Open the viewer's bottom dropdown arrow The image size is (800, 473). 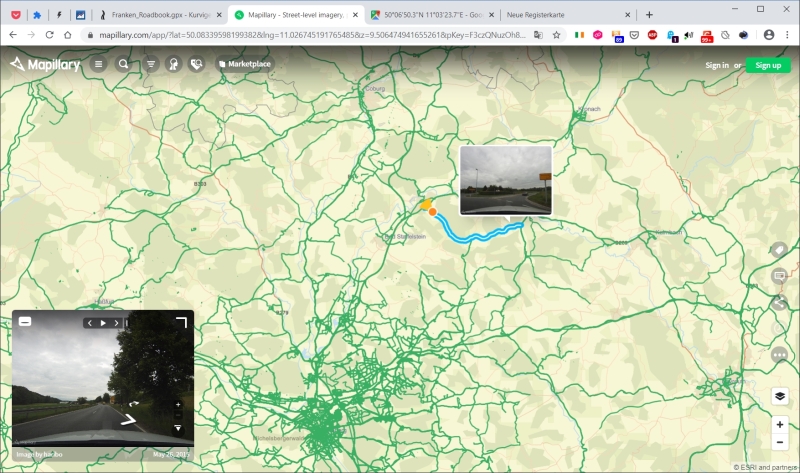tap(178, 428)
